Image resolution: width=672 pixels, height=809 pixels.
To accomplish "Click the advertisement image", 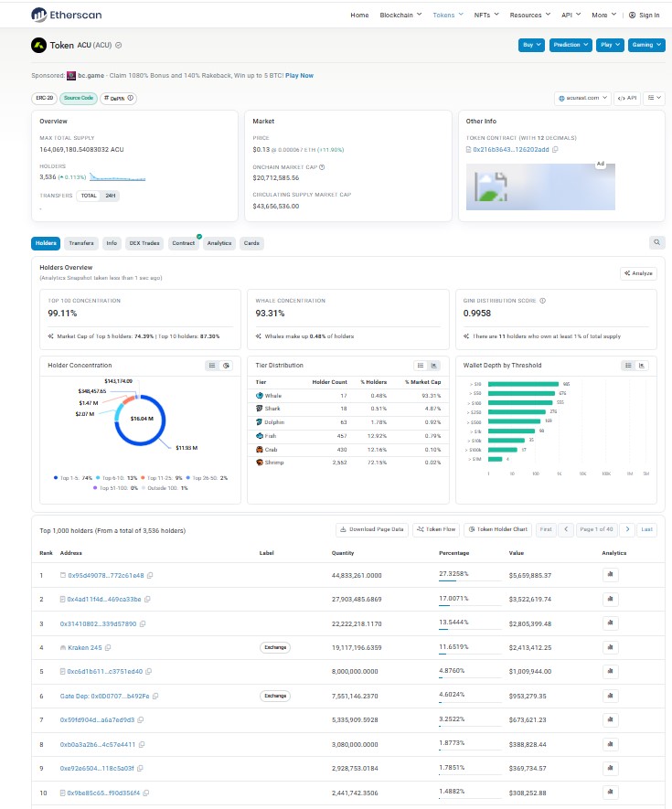I will pyautogui.click(x=540, y=186).
